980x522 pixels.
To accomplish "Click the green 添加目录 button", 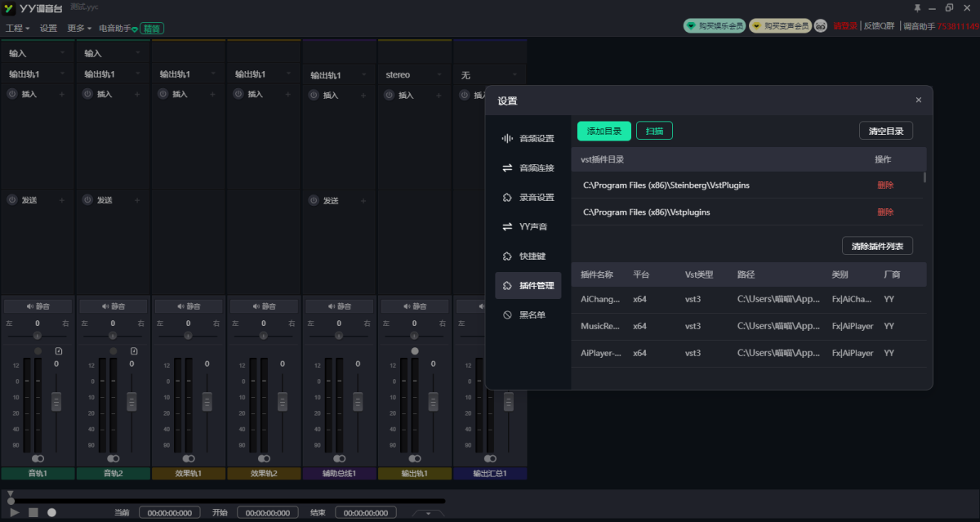I will (604, 131).
